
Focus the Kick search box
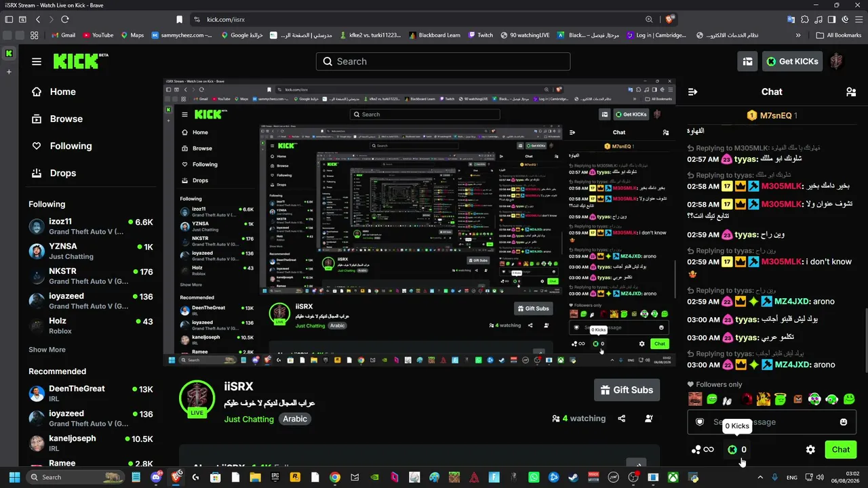point(443,61)
